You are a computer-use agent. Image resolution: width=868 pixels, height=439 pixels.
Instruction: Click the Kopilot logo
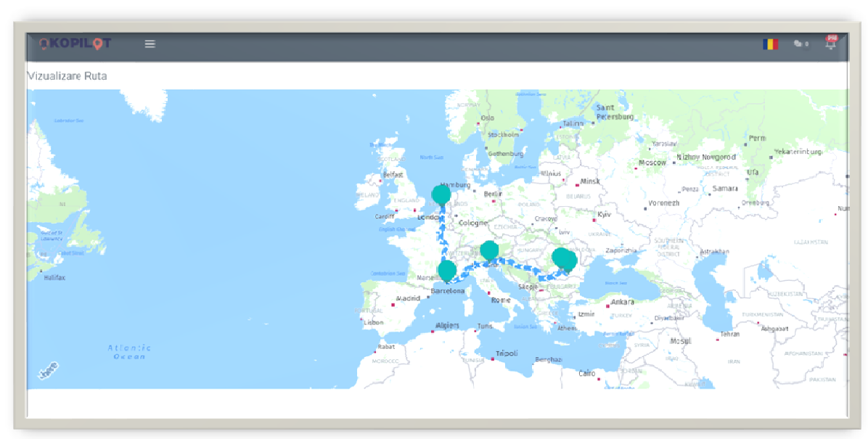pos(75,44)
